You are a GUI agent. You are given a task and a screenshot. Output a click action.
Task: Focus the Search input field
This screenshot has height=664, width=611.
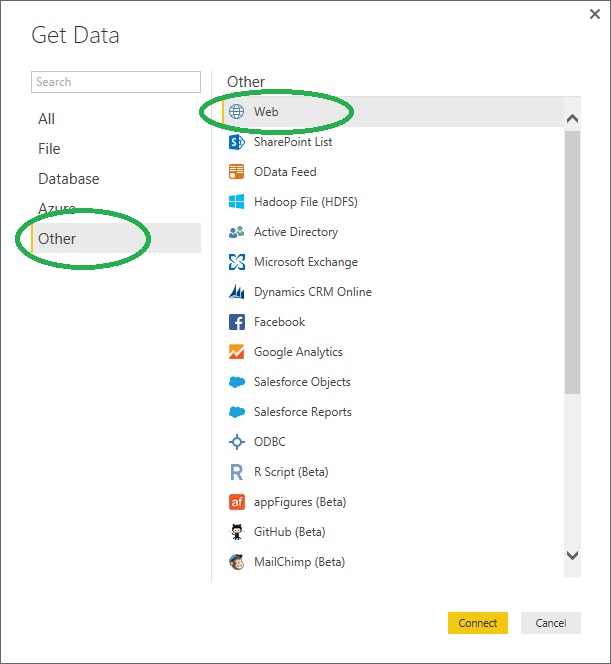tap(116, 82)
